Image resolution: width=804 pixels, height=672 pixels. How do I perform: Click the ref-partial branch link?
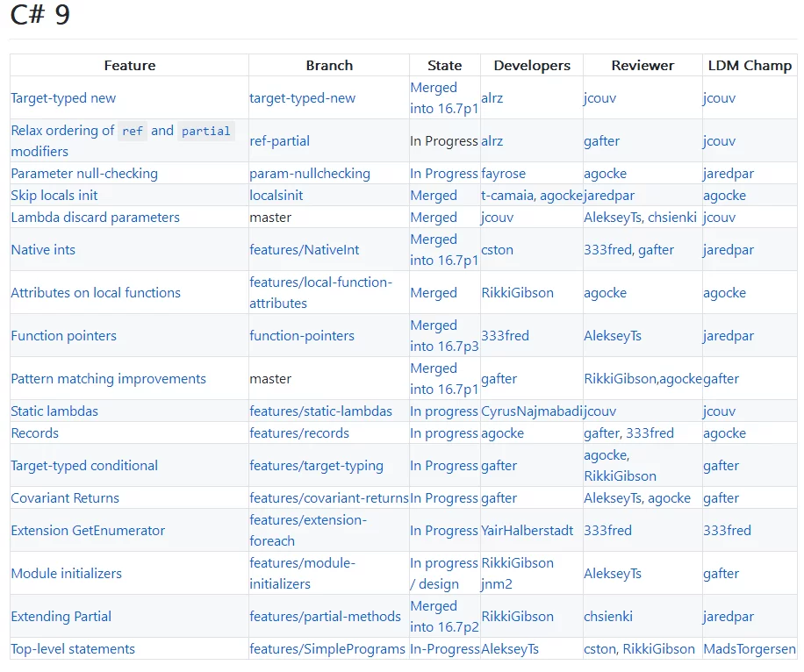pos(279,141)
